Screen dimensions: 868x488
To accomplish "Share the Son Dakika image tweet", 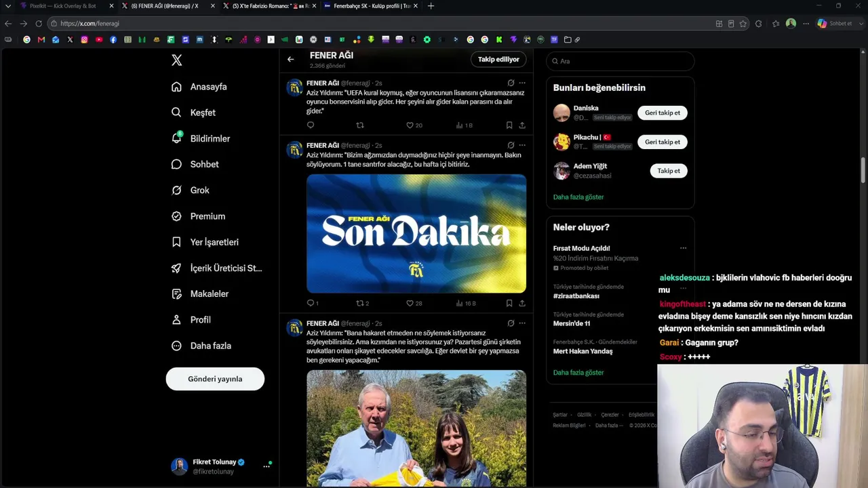I will [x=522, y=303].
